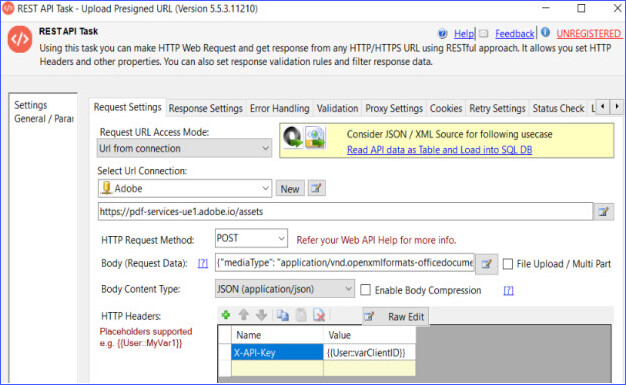Click the info icon beside UNREGISTERED
The width and height of the screenshot is (626, 385).
[x=545, y=33]
